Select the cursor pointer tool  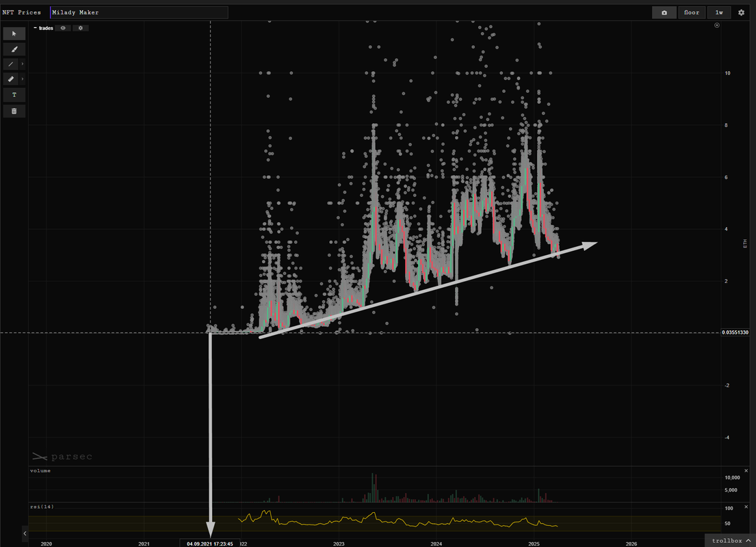[14, 34]
